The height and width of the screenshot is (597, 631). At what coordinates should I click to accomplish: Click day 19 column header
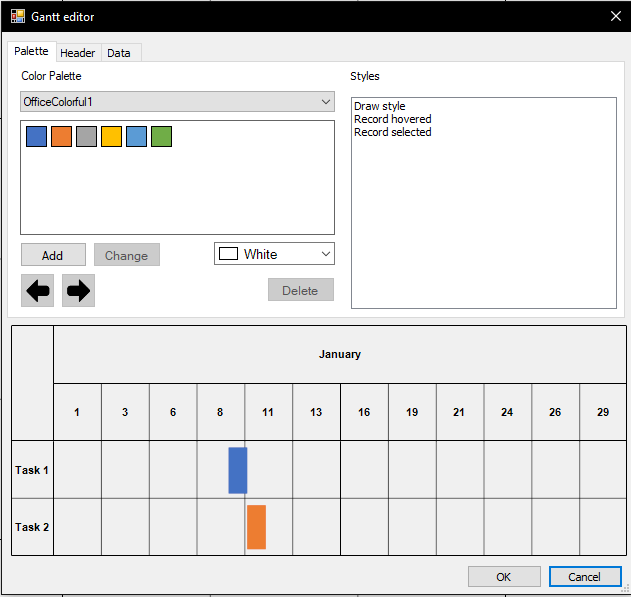click(x=412, y=412)
